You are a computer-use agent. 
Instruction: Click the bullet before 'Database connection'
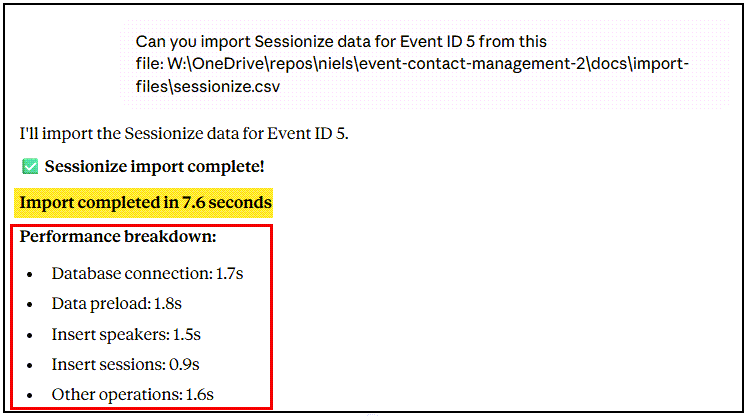[x=32, y=274]
